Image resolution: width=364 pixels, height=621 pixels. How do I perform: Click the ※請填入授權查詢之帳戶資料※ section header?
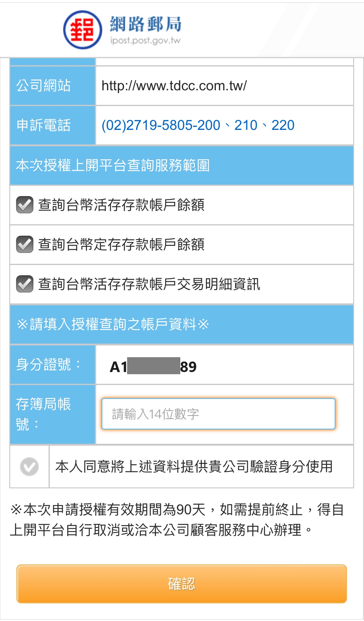(182, 324)
